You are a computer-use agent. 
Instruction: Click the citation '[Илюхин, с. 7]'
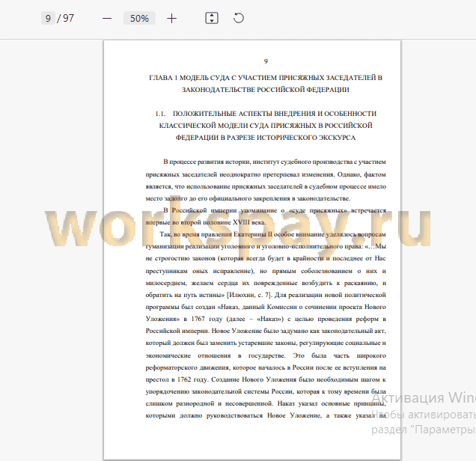pos(250,295)
